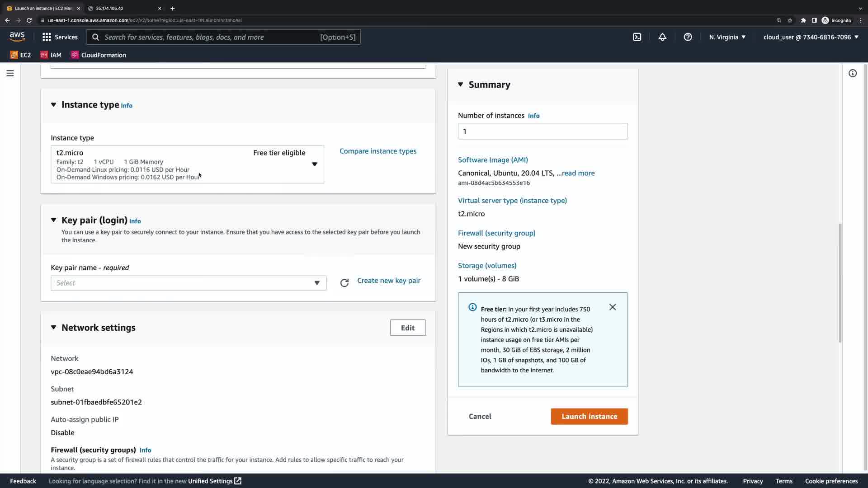Click the help question mark icon

[x=688, y=37]
